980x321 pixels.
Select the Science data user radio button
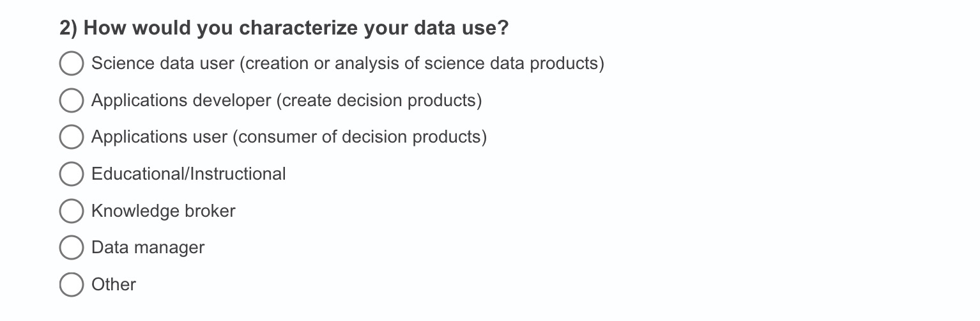click(72, 64)
